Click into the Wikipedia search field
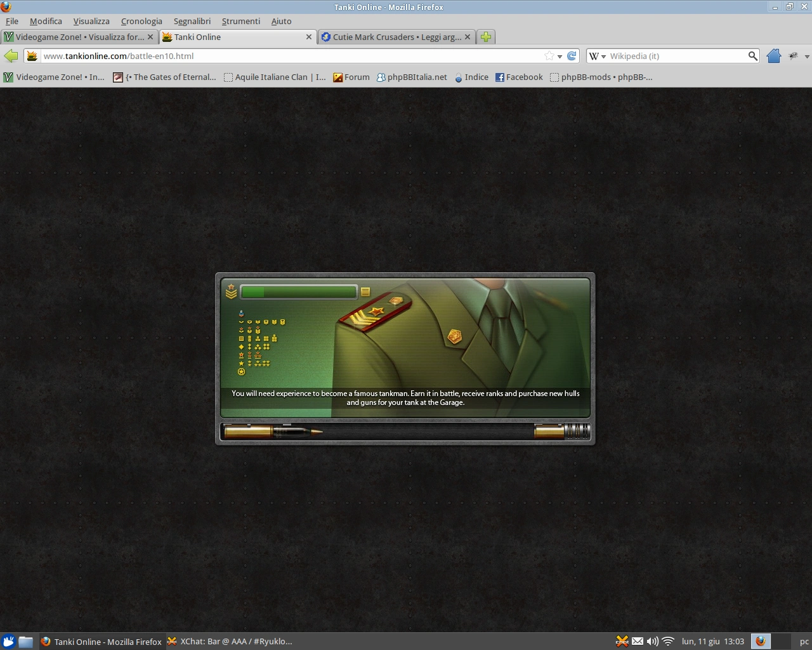The width and height of the screenshot is (812, 650). [677, 56]
